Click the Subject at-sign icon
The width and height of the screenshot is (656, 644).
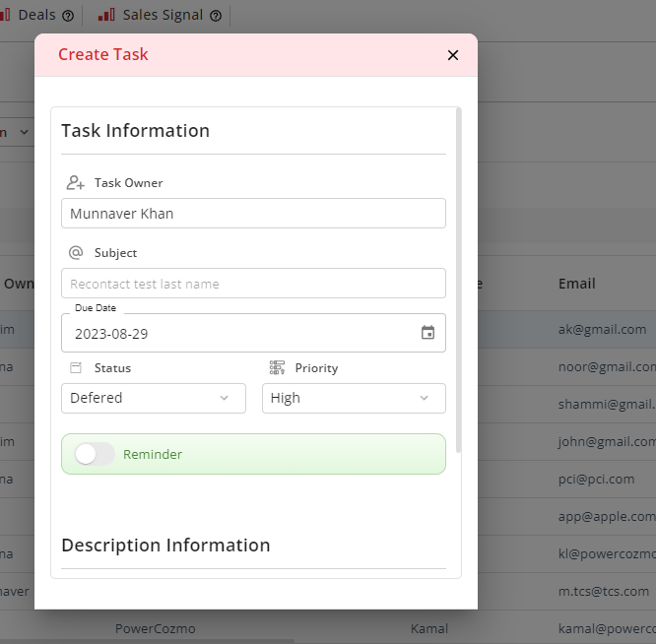[x=76, y=253]
